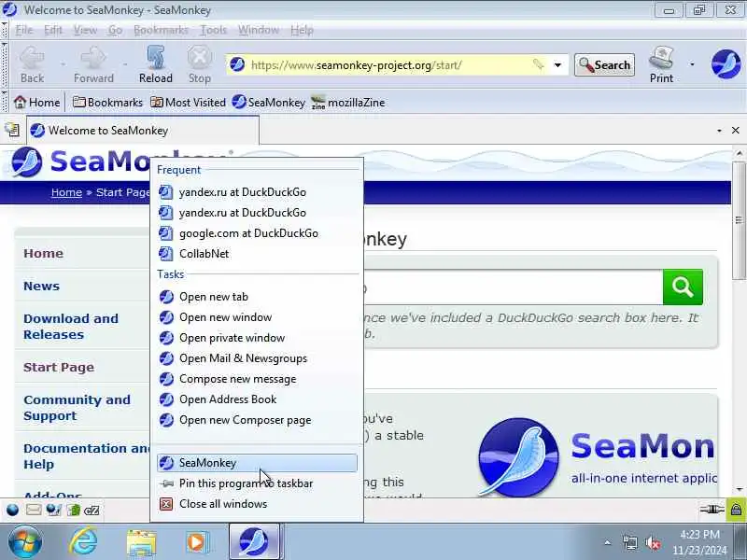This screenshot has height=560, width=747.
Task: Close the current tab with X button
Action: [x=735, y=131]
